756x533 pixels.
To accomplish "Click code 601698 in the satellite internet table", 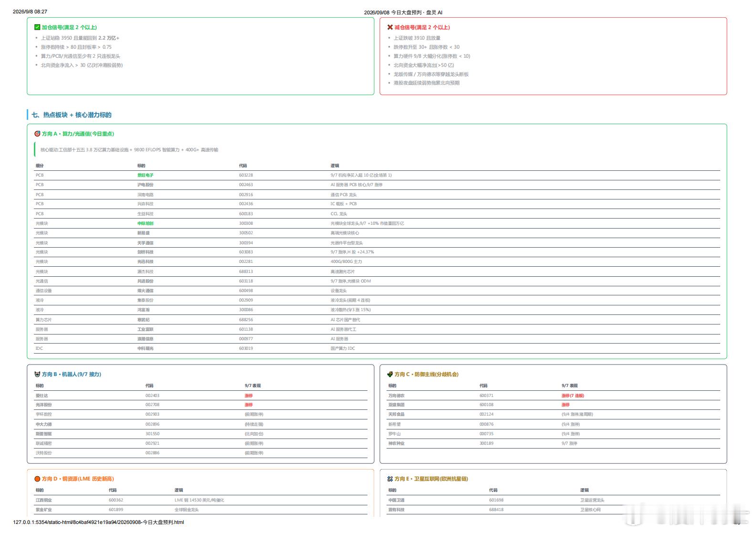I will point(496,500).
